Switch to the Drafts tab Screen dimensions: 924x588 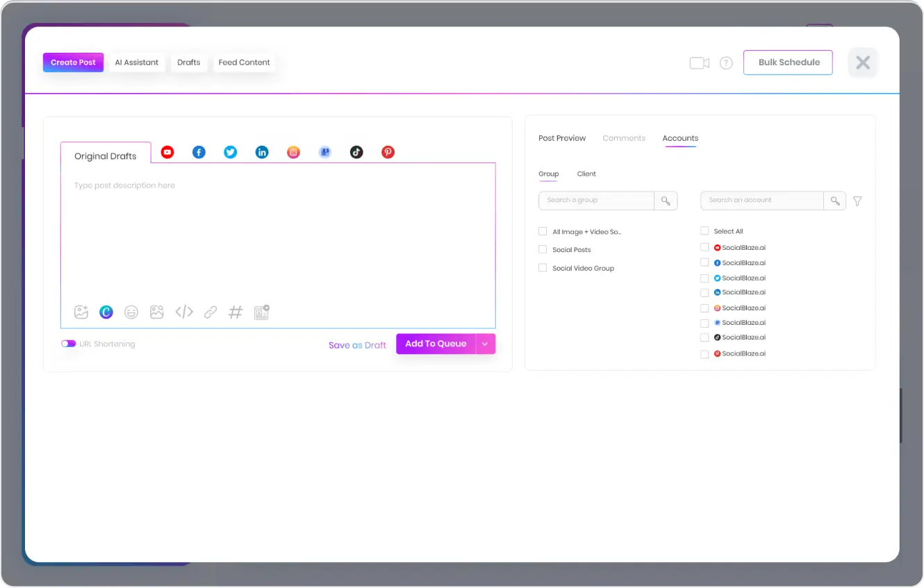point(188,62)
